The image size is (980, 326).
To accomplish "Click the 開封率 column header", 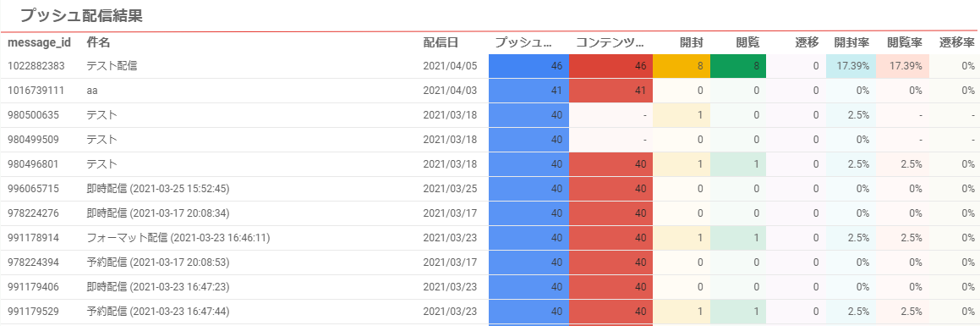I will [851, 42].
